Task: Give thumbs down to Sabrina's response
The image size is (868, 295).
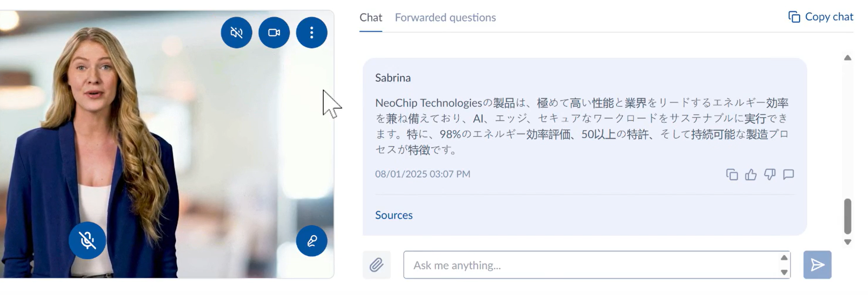Action: [x=770, y=174]
